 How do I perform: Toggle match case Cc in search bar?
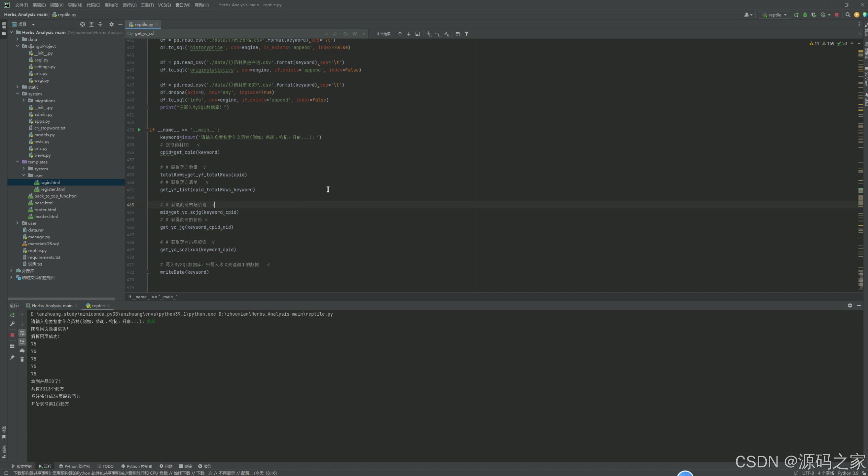[x=346, y=34]
